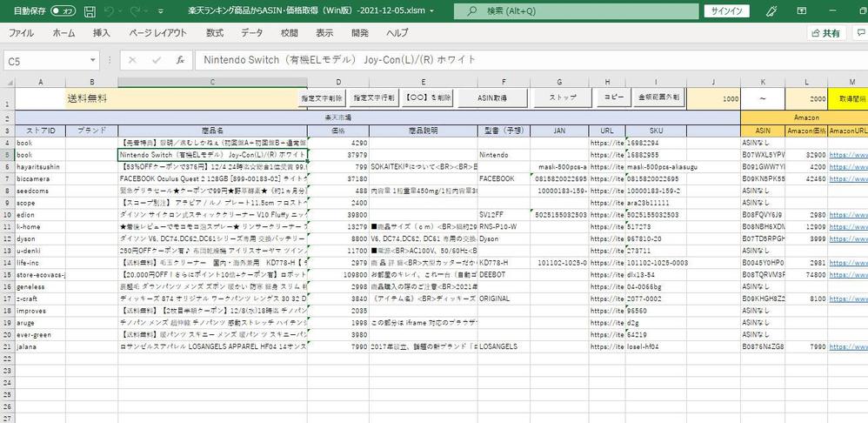Switch to the ページ レイアウト tab
Viewport: 868px width, 423px height.
pyautogui.click(x=157, y=33)
